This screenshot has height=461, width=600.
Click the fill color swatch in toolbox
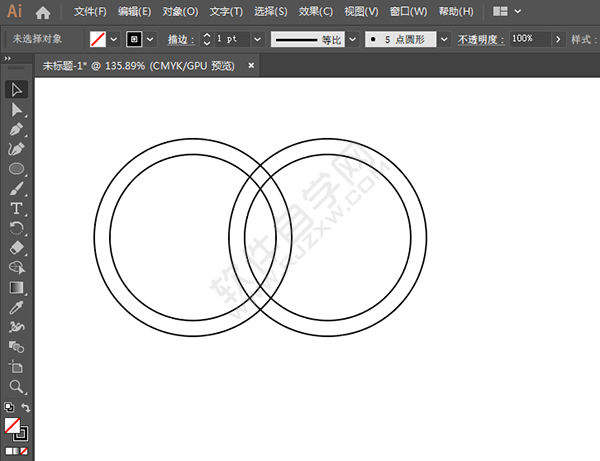pyautogui.click(x=12, y=425)
